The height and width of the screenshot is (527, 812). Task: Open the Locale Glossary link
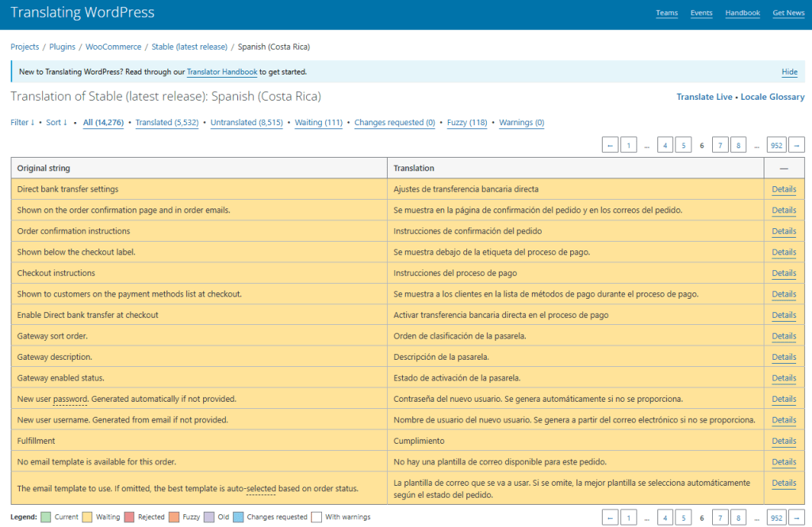point(772,97)
